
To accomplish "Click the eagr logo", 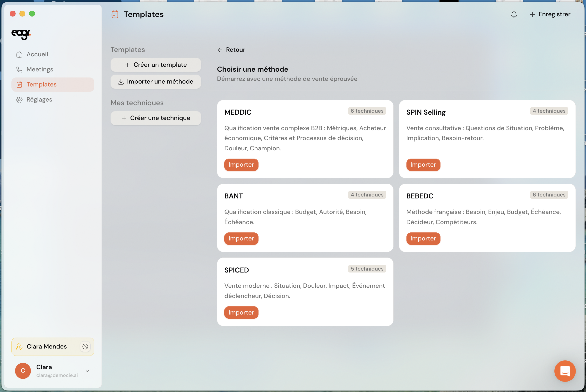I will [x=21, y=34].
